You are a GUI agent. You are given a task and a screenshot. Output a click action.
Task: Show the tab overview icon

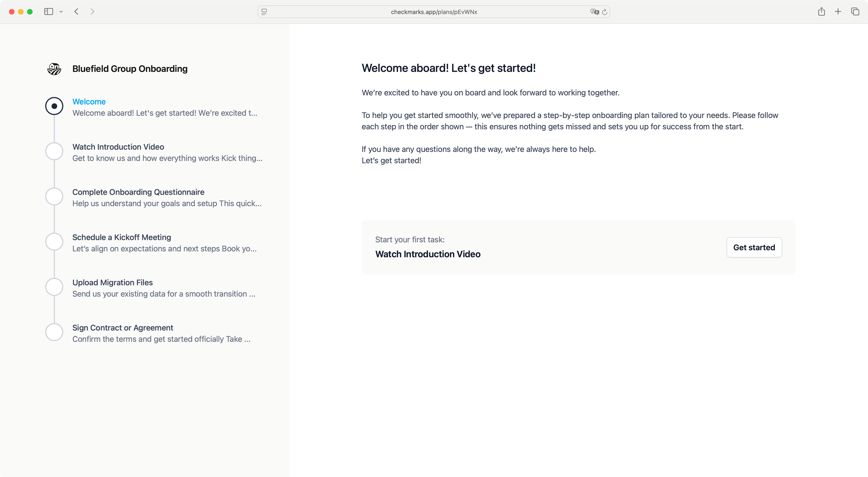coord(855,12)
